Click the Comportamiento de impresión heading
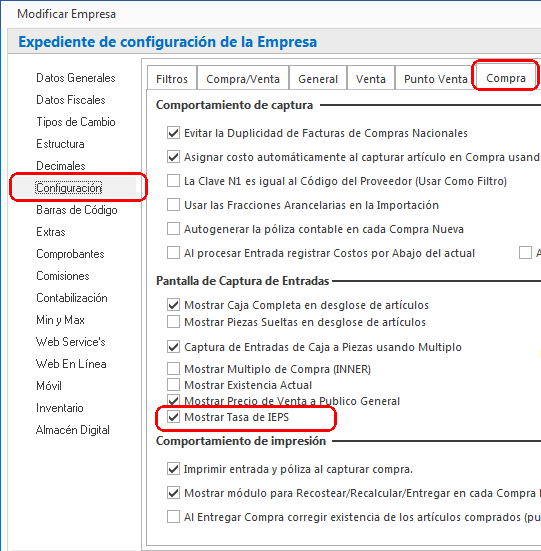The width and height of the screenshot is (541, 551). click(x=241, y=441)
